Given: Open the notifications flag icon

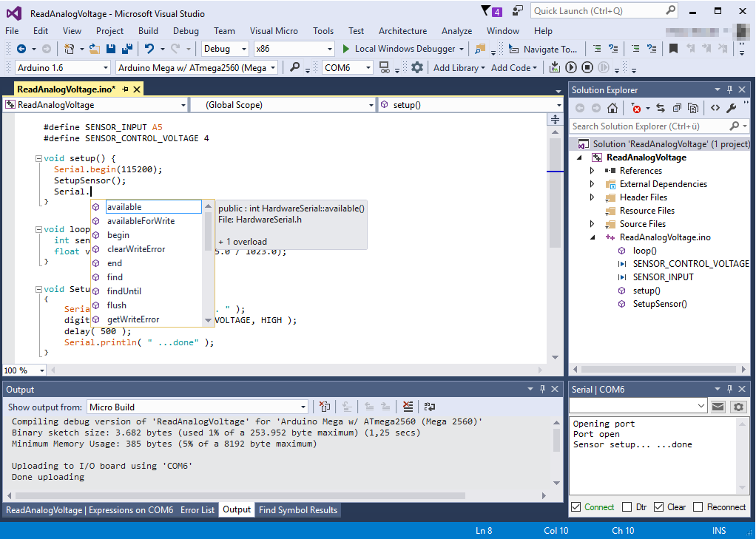Looking at the screenshot, I should click(x=491, y=11).
